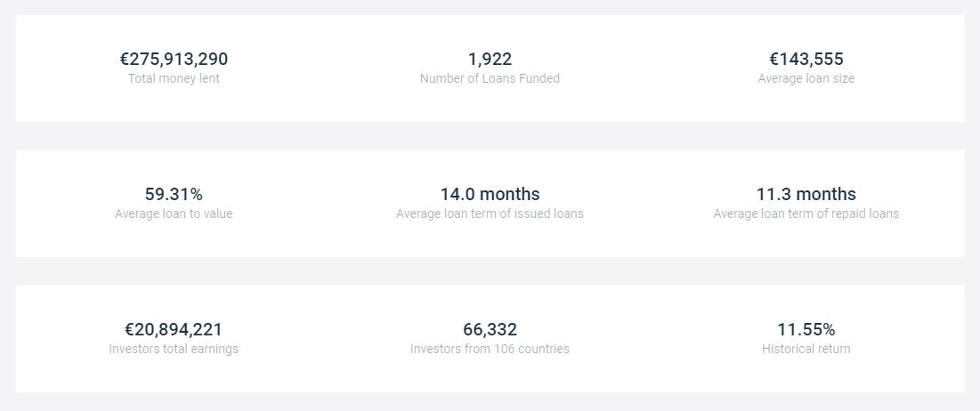Viewport: 980px width, 411px height.
Task: Click the 11.3 months figure
Action: [x=806, y=194]
